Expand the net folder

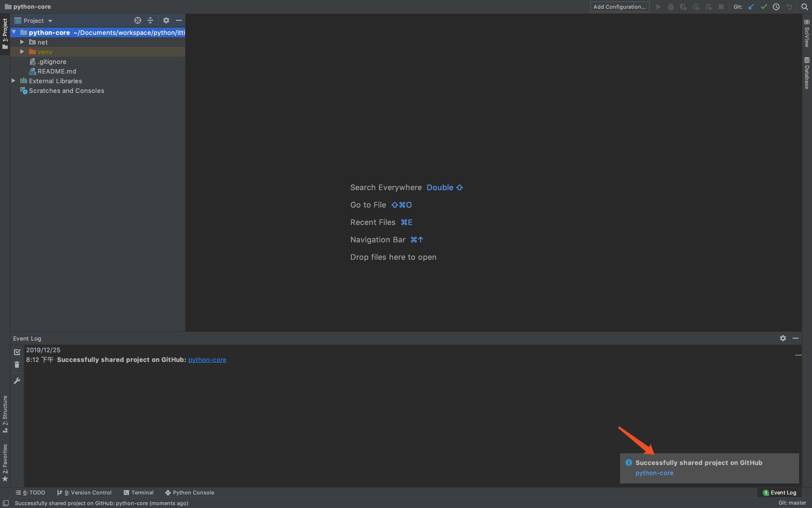[22, 42]
